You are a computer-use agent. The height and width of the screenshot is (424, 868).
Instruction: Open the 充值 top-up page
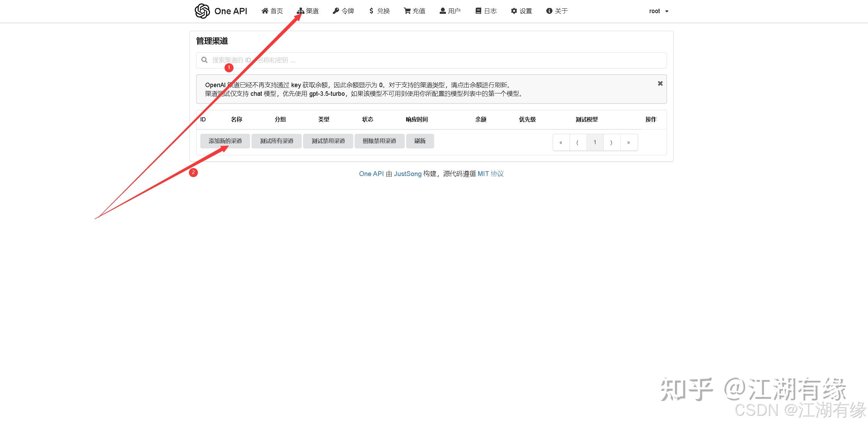click(x=414, y=11)
